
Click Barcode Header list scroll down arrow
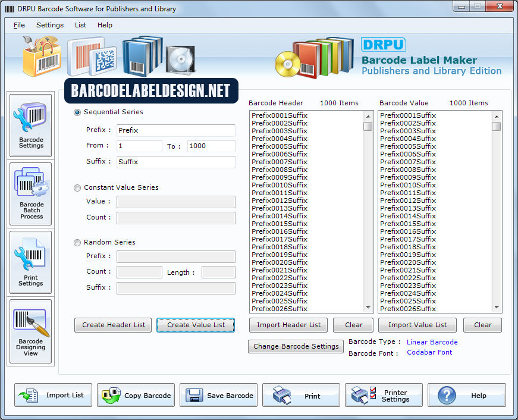pyautogui.click(x=368, y=308)
